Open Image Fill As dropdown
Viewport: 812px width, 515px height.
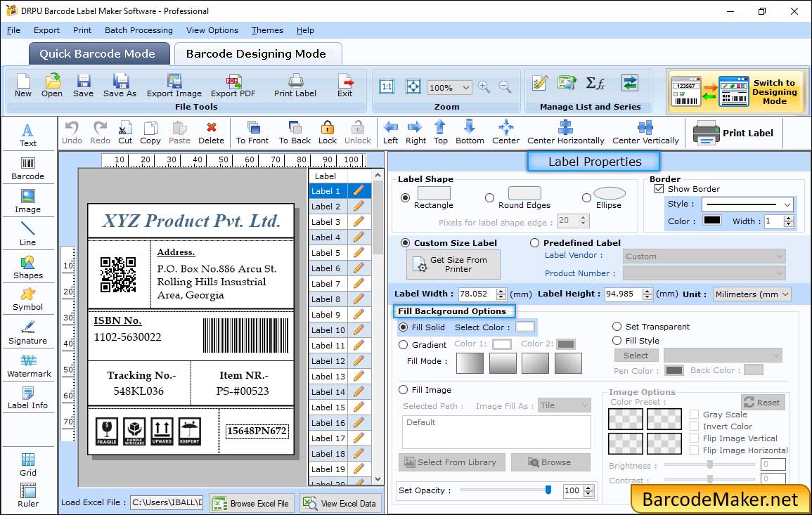click(565, 405)
